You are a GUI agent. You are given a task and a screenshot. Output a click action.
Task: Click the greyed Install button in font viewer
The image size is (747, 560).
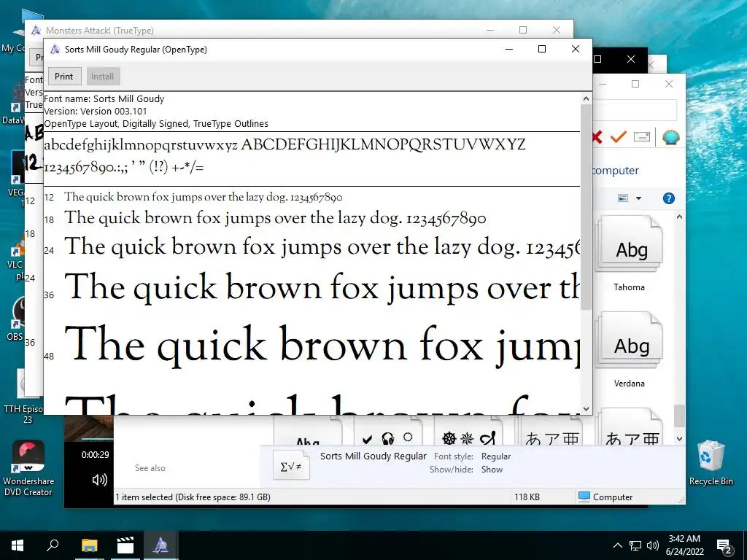(x=102, y=76)
